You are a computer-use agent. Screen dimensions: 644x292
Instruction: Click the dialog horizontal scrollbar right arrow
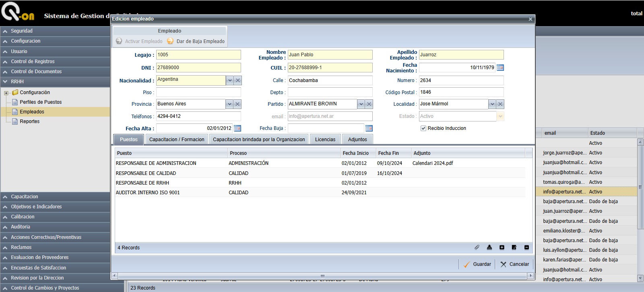(531, 276)
